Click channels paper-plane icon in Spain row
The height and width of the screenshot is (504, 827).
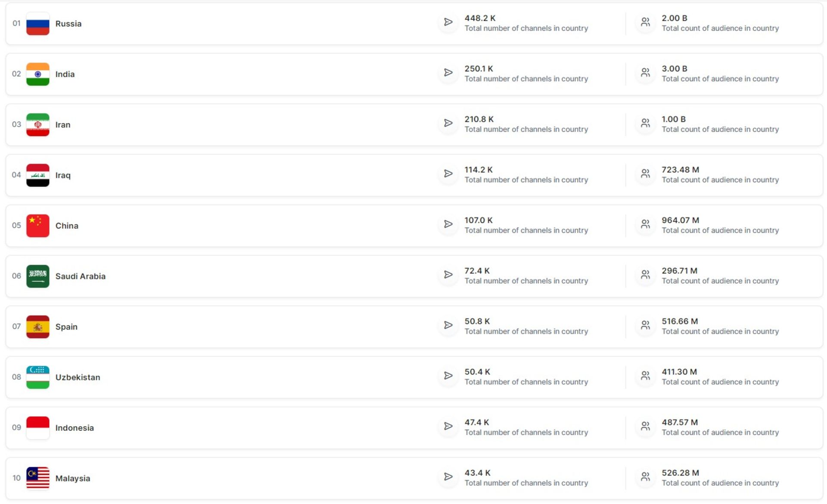(x=448, y=325)
